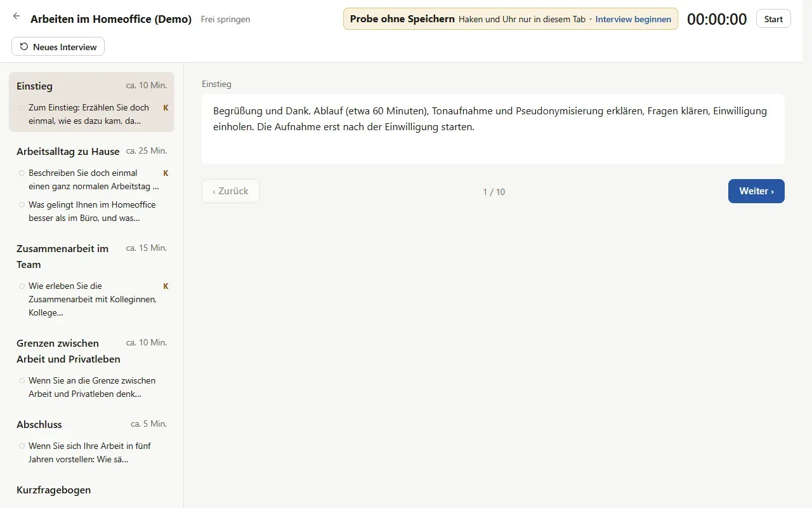The image size is (812, 508).
Task: Tick the circle next to 'Zum Einstieg: Erzählen Sie doch'
Action: point(22,108)
